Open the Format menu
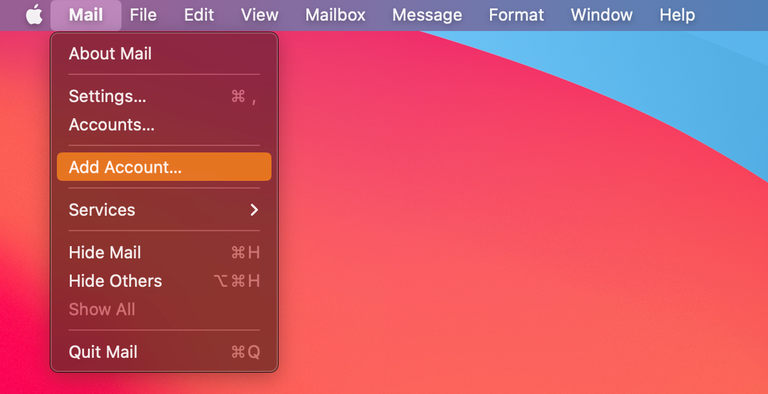Screen dimensions: 768x394 516,15
